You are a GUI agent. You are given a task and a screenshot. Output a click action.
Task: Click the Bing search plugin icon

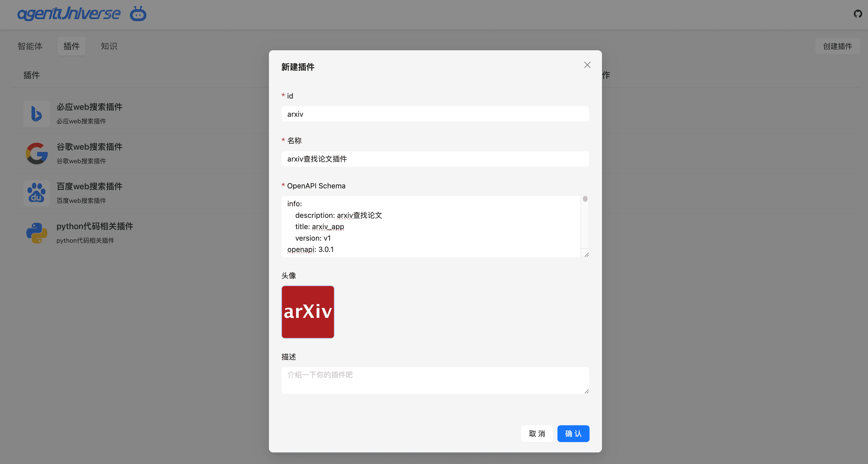click(36, 114)
